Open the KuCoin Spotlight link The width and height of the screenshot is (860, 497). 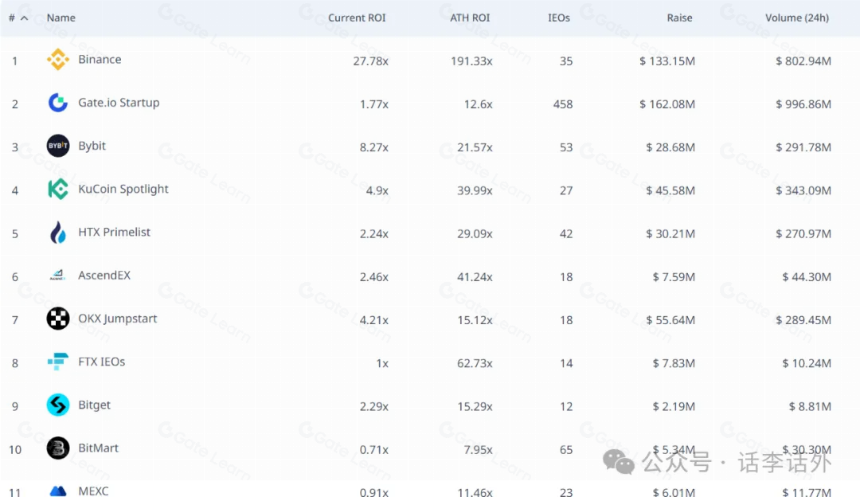(x=123, y=189)
